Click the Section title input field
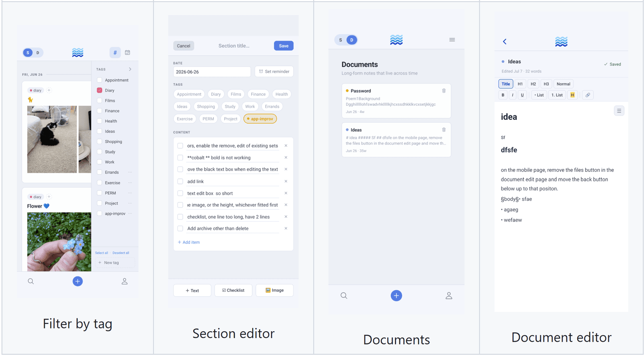644x355 pixels. pos(234,46)
